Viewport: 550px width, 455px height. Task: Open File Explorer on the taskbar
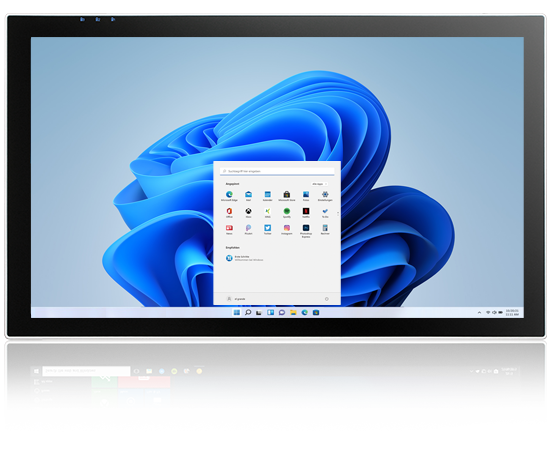tap(293, 312)
